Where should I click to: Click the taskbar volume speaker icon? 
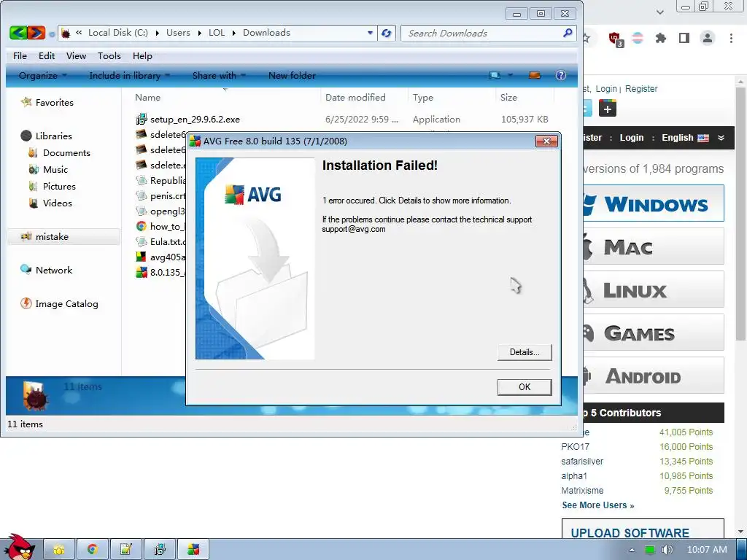tap(667, 550)
